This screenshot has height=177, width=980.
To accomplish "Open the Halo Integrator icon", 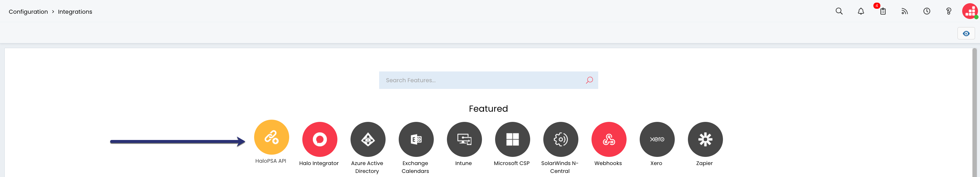I will point(320,139).
